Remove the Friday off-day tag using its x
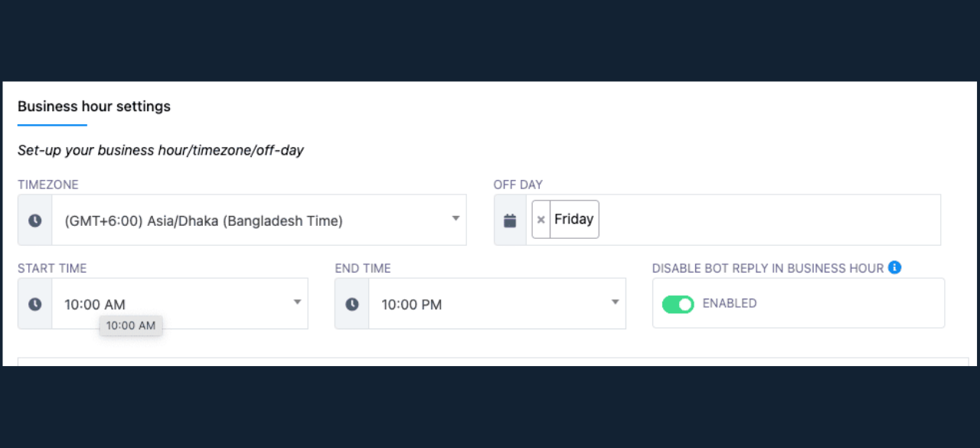 point(541,220)
